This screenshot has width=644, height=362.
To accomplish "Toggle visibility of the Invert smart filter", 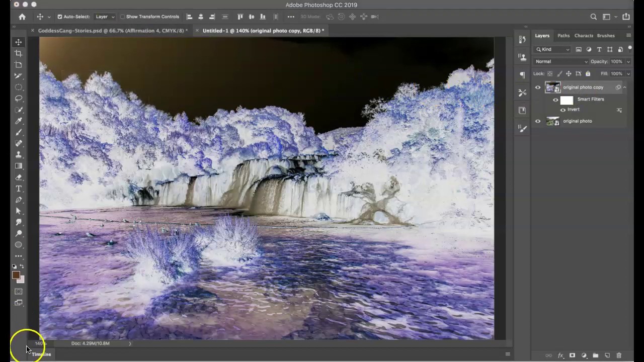I will coord(563,110).
